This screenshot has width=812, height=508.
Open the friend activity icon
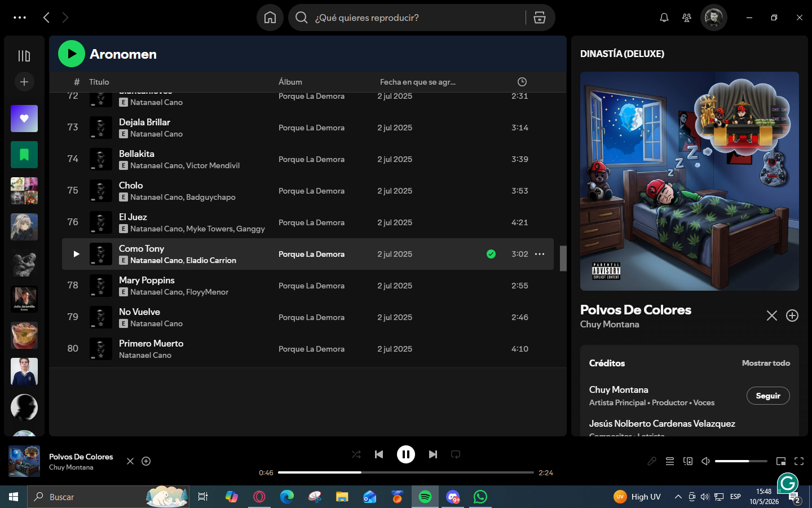point(687,17)
